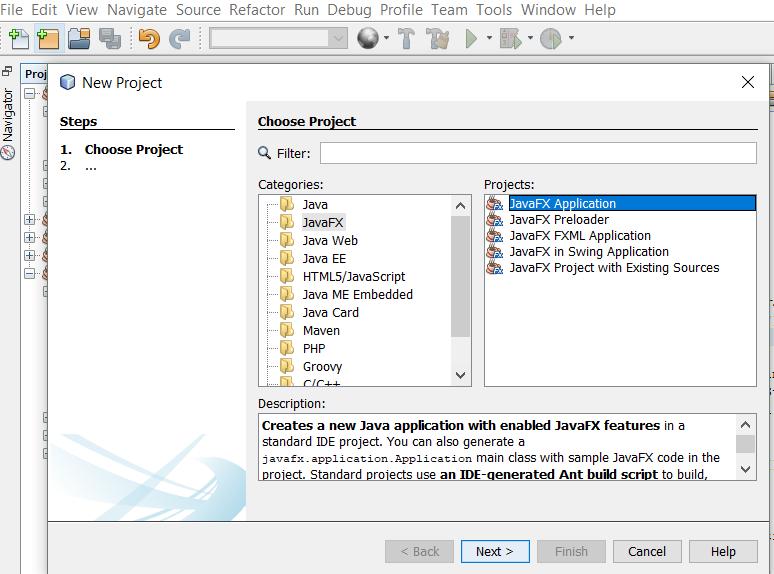Viewport: 774px width, 574px height.
Task: Click the Maven category folder icon
Action: pos(287,330)
